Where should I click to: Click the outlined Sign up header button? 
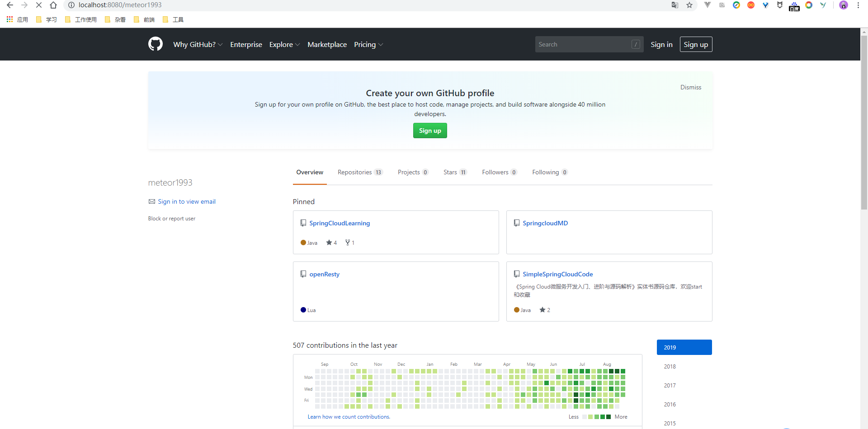click(x=696, y=44)
